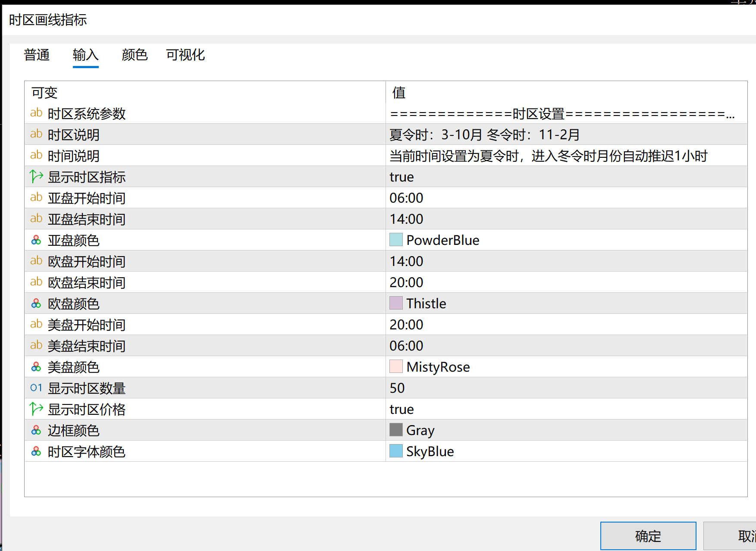Click the integer icon beside 显示时区数量
Image resolution: width=756 pixels, height=551 pixels.
tap(36, 388)
